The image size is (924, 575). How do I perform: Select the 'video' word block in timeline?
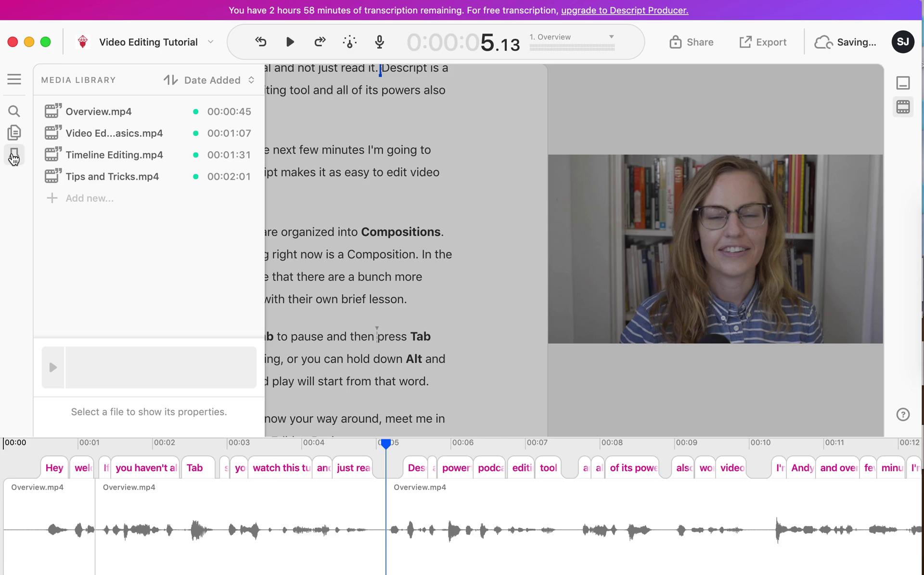coord(731,468)
